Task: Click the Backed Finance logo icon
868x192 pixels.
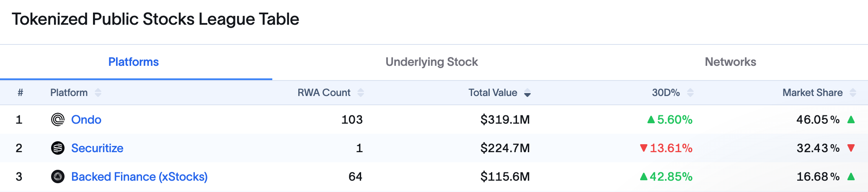Action: pyautogui.click(x=58, y=176)
